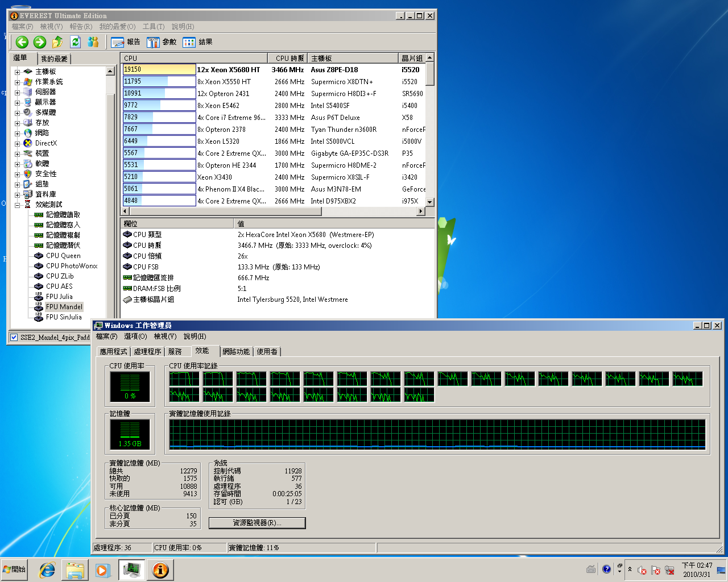Go forward with the green right arrow

40,41
